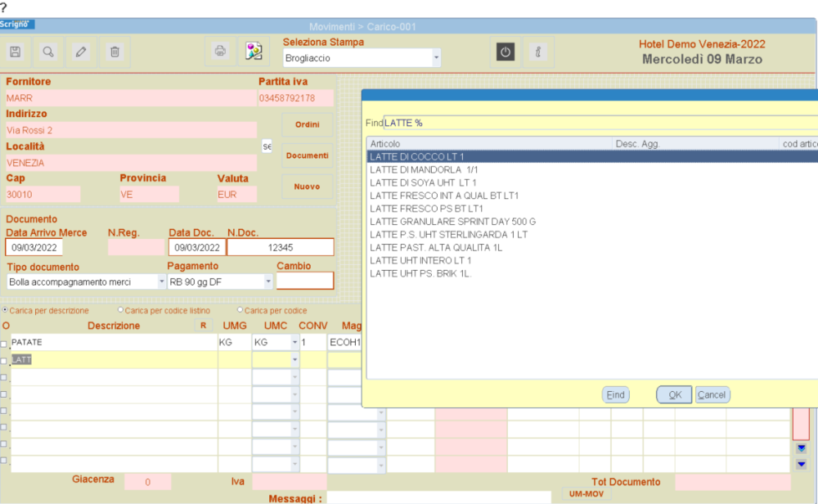
Task: Select LATTE DI SOYA UHT LT 1 row
Action: click(592, 182)
